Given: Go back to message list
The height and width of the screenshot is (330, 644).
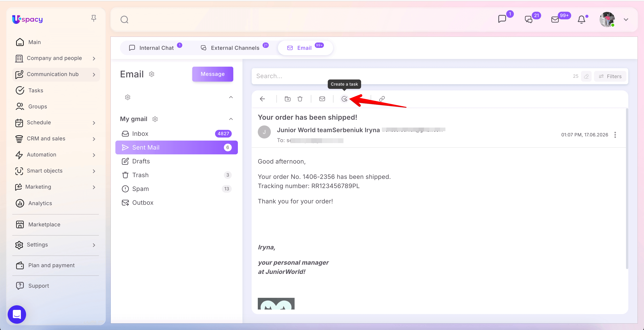Looking at the screenshot, I should pyautogui.click(x=262, y=99).
